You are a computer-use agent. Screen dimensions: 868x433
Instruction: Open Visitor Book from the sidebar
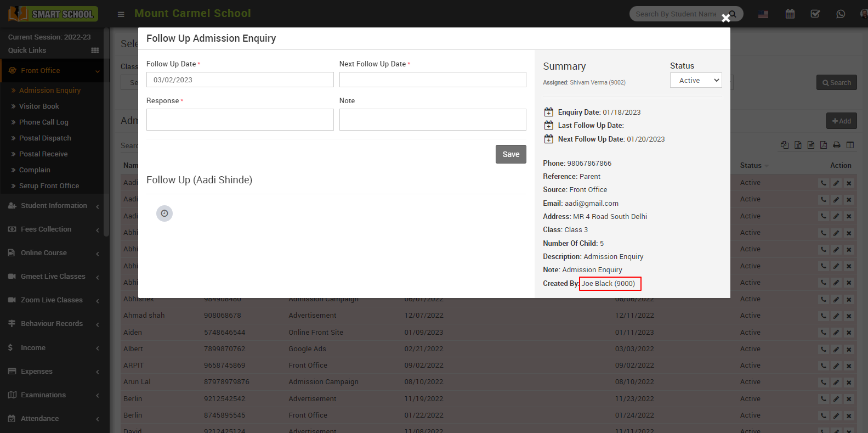click(x=39, y=106)
